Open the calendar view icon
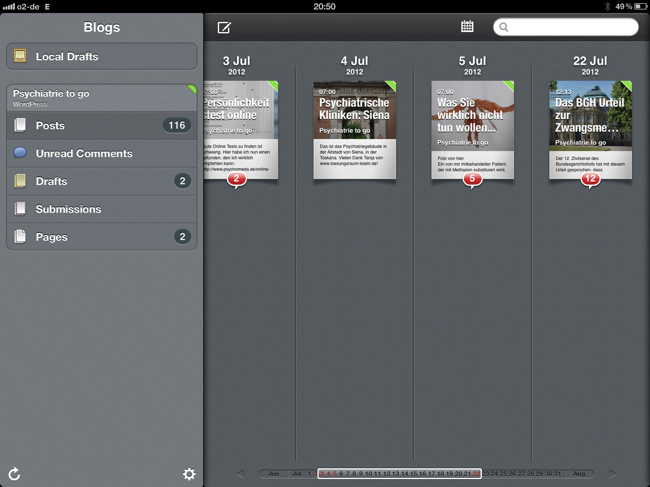Viewport: 650px width, 487px height. point(467,27)
